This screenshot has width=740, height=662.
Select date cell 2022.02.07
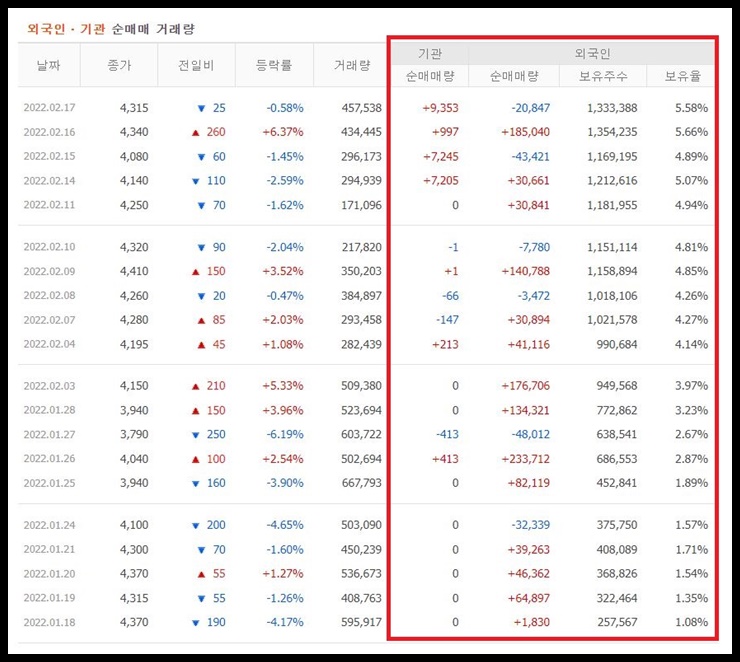[x=50, y=320]
